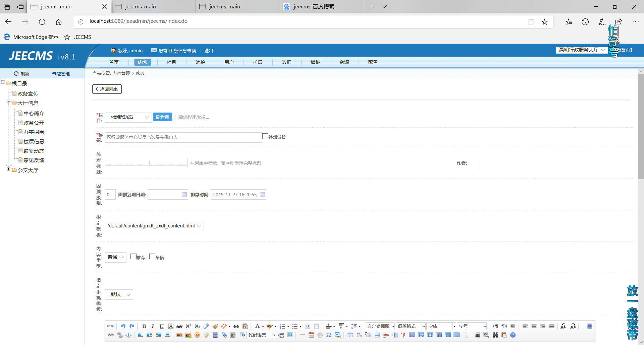Tick the 草稿 checkbox

coord(152,257)
